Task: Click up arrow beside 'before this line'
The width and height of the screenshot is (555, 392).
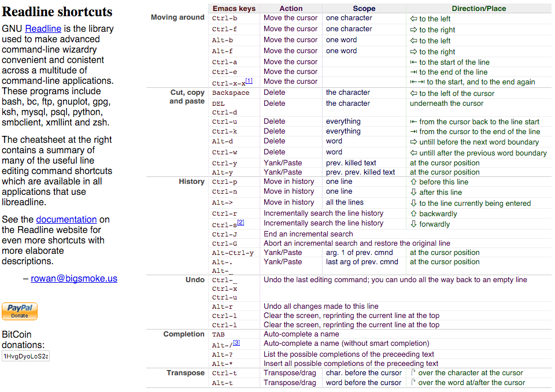Action: point(413,182)
